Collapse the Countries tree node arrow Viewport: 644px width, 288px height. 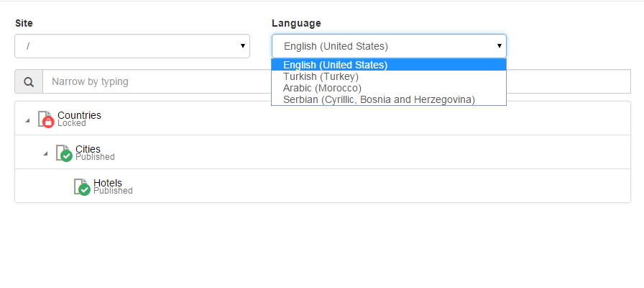tap(27, 120)
